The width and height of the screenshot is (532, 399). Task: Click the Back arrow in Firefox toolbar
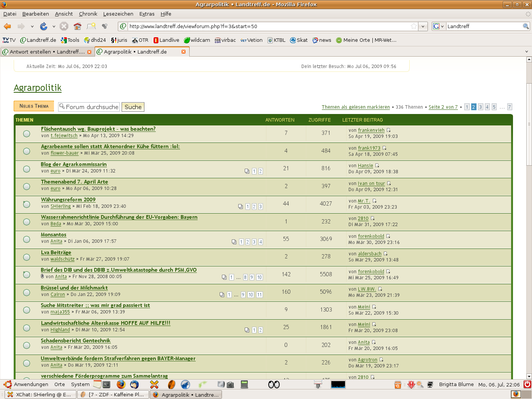pos(7,26)
